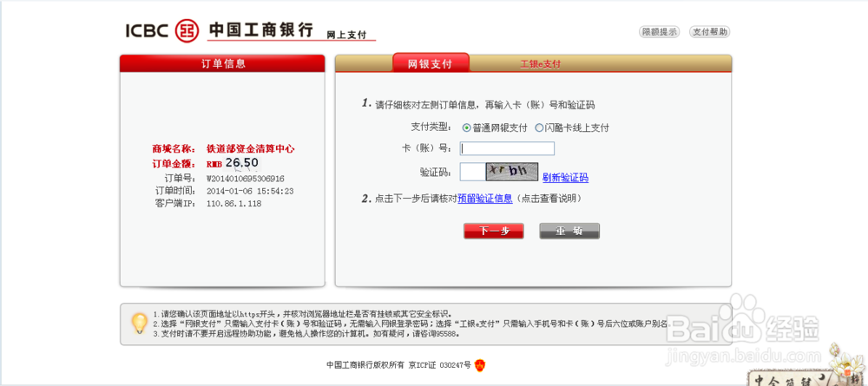Switch to the 工银e支付 tab

pyautogui.click(x=540, y=64)
